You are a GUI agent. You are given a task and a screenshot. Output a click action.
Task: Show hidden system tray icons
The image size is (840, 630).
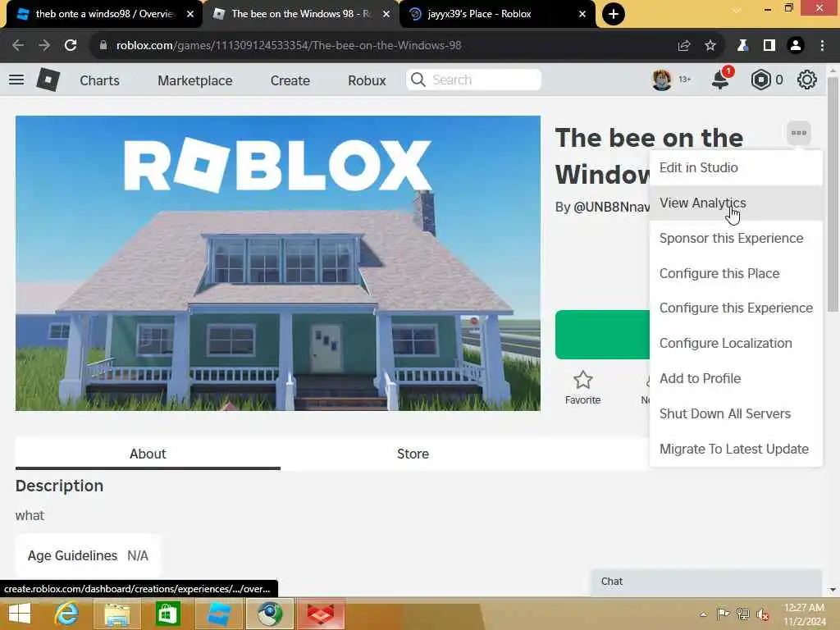coord(703,614)
